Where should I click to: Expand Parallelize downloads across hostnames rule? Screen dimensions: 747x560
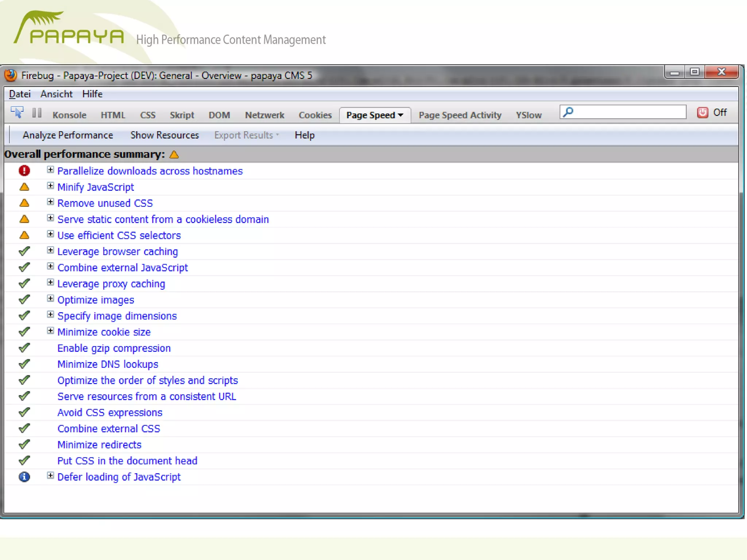pos(50,170)
